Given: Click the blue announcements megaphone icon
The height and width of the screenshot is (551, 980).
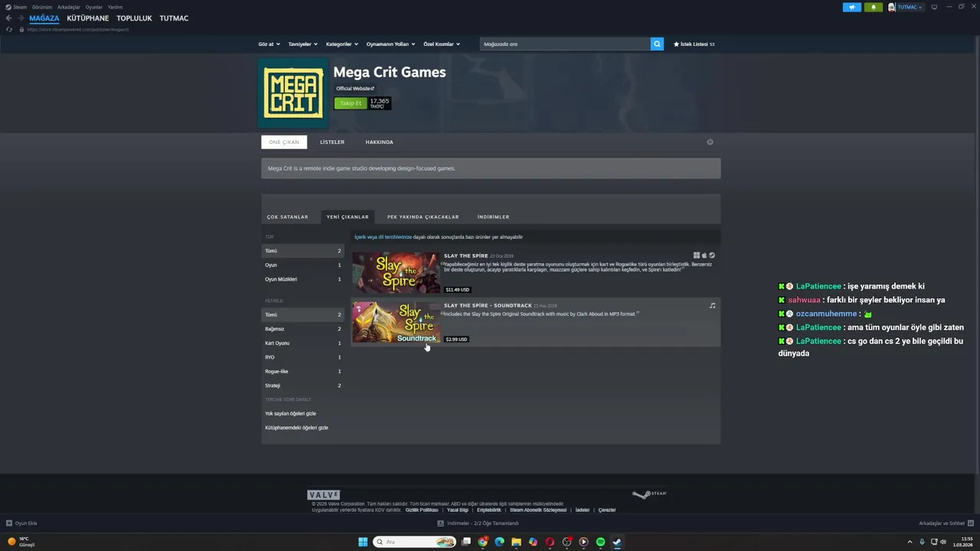Looking at the screenshot, I should 852,7.
